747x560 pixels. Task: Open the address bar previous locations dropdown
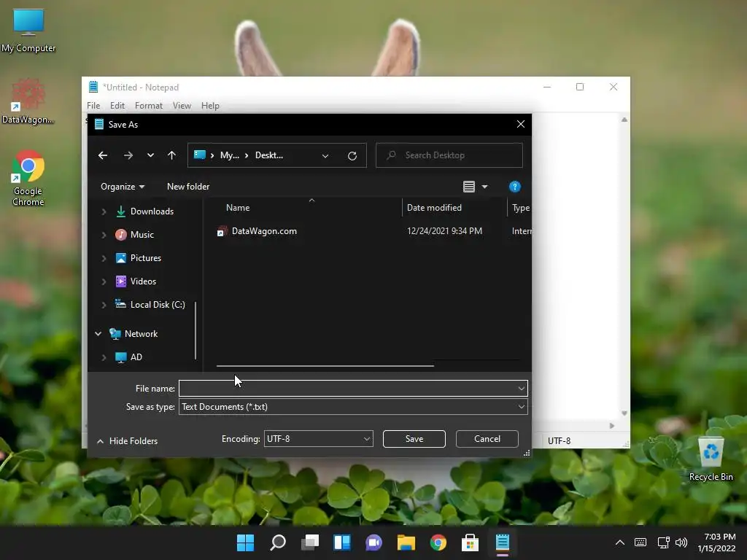coord(325,156)
